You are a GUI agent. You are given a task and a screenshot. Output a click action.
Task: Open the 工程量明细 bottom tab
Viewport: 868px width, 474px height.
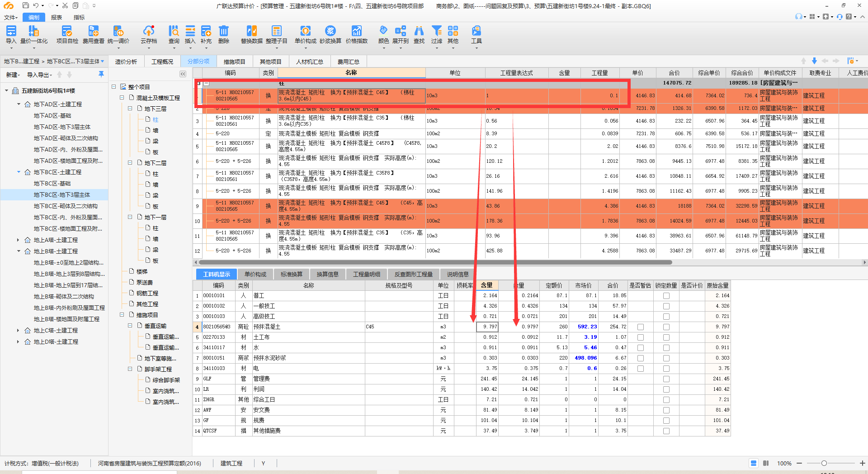coord(367,274)
